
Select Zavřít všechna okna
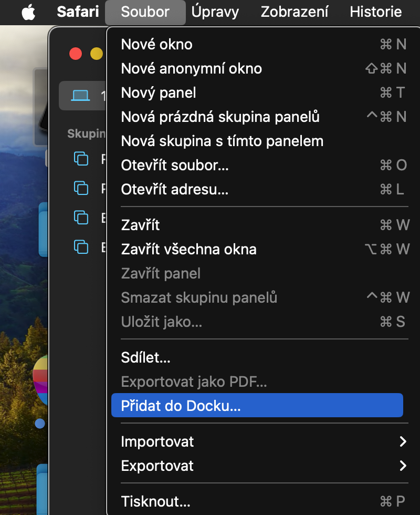pos(188,249)
